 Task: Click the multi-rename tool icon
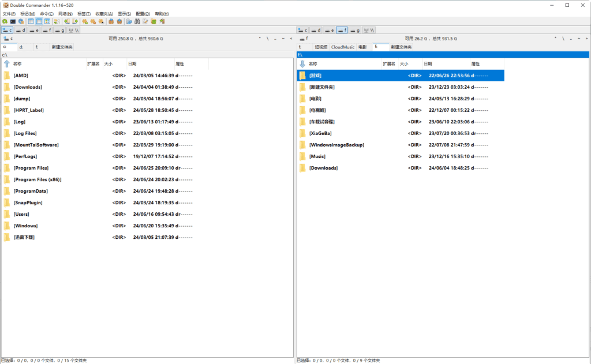(146, 21)
